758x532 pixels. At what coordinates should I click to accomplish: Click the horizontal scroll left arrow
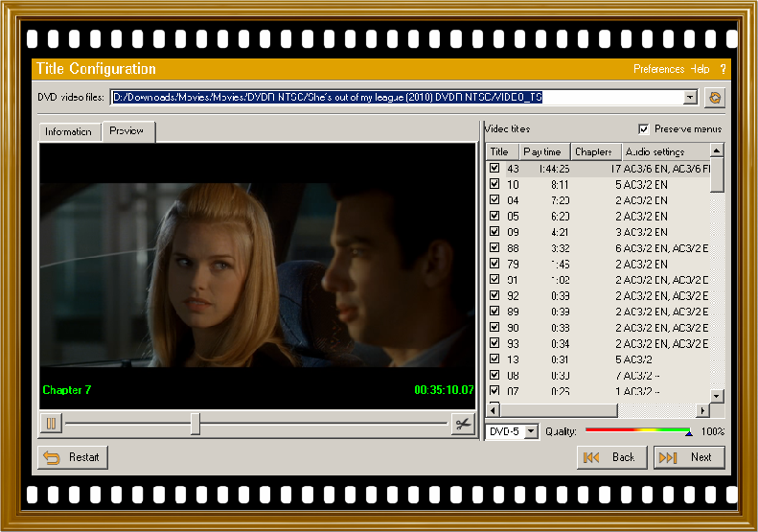tap(494, 410)
